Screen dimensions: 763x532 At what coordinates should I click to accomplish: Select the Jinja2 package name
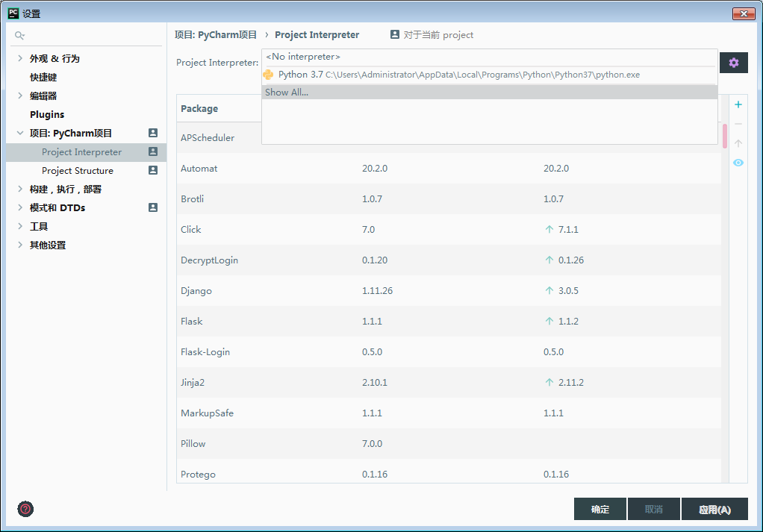tap(192, 383)
